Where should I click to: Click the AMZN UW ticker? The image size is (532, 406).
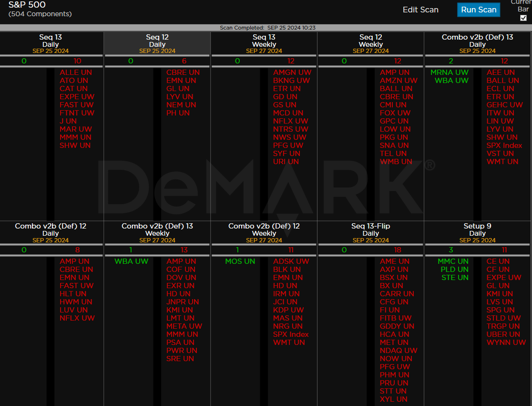click(399, 81)
